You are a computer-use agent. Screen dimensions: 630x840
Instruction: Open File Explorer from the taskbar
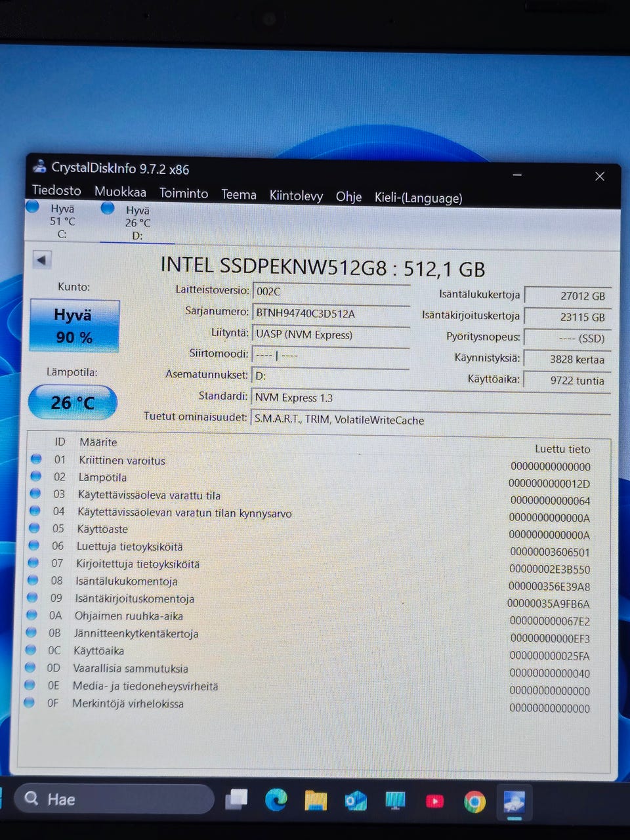316,800
